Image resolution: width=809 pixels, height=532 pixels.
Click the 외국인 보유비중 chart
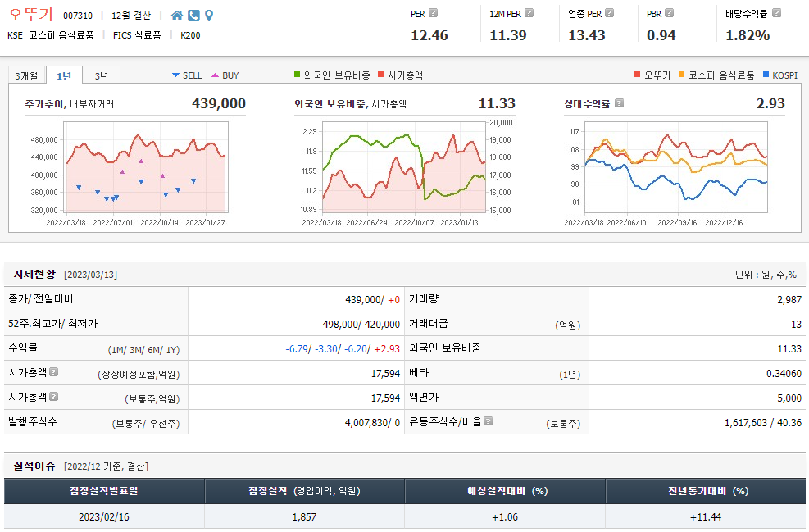(x=404, y=167)
